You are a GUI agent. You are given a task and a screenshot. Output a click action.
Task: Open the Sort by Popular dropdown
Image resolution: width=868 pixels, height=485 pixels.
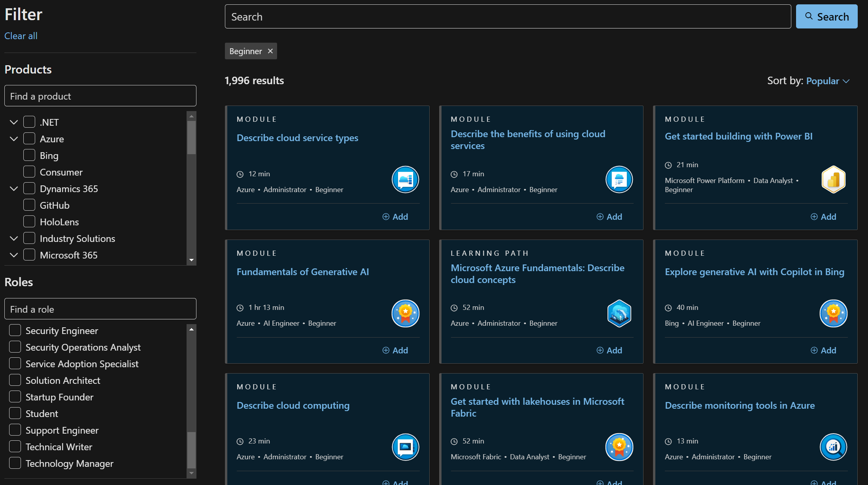point(828,81)
